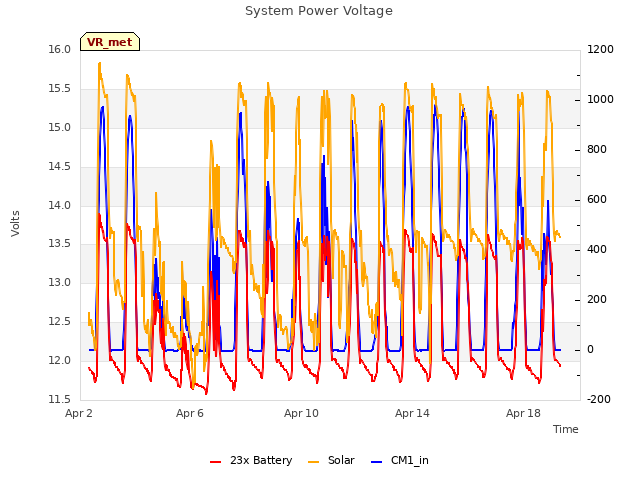Image resolution: width=640 pixels, height=480 pixels.
Task: Click the 16.0 left axis label
Action: click(60, 49)
